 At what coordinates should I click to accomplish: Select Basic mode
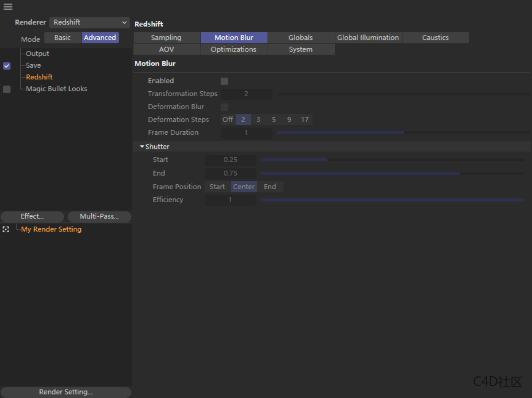point(63,37)
